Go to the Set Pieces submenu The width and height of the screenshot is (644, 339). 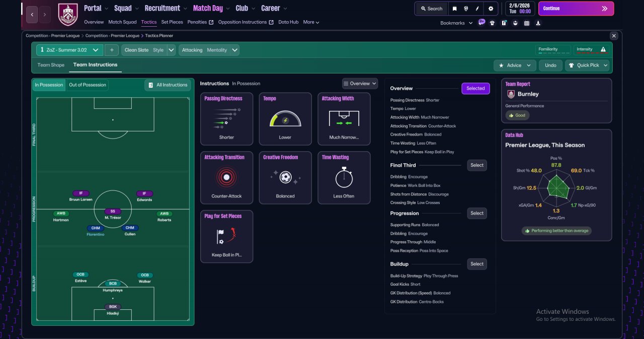172,22
